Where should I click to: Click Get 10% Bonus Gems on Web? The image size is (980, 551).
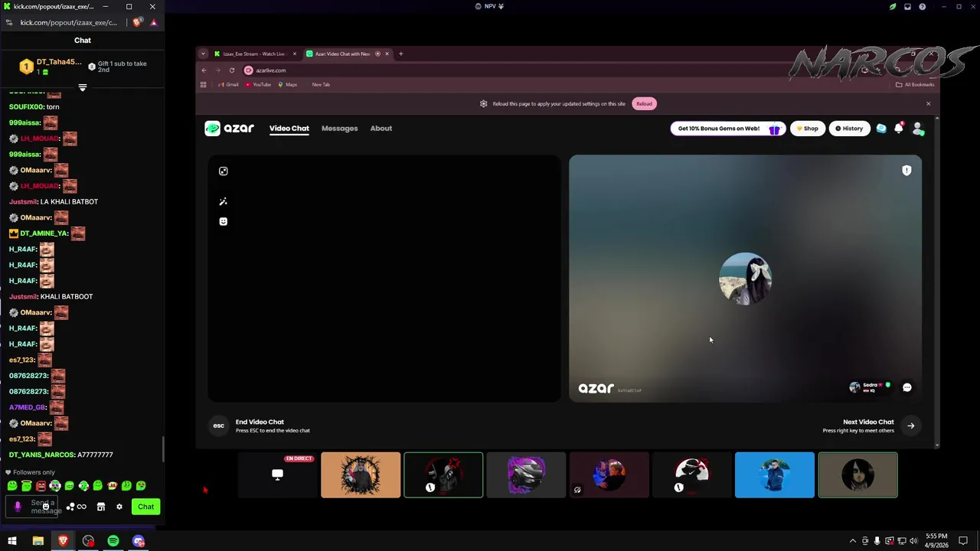pos(727,129)
